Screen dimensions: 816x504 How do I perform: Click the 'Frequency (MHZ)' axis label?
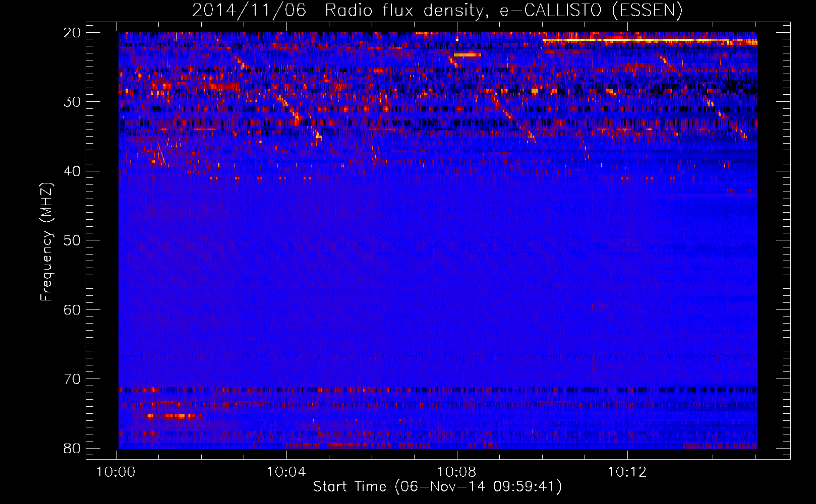(x=46, y=242)
